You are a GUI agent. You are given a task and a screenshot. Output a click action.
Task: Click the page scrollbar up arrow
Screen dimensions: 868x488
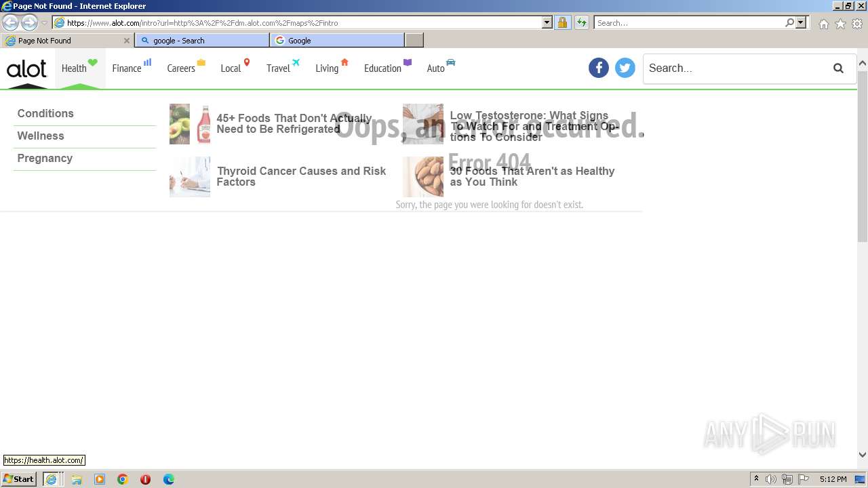point(863,64)
